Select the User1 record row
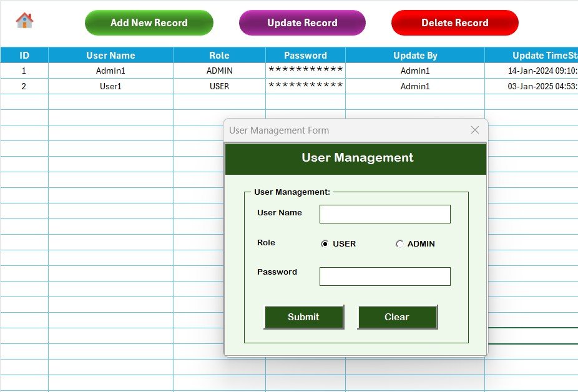 pos(110,86)
